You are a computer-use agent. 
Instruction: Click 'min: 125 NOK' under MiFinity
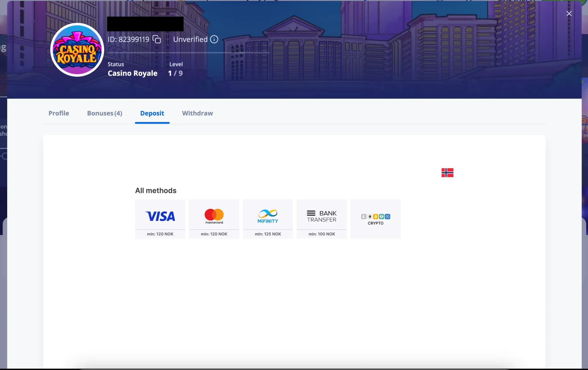268,234
